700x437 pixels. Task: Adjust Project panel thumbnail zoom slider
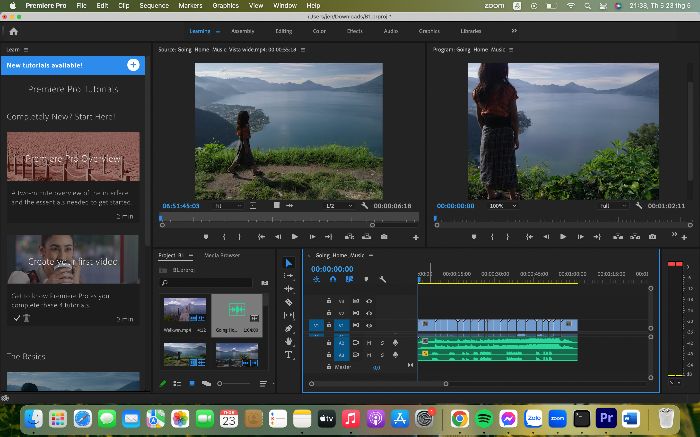(234, 383)
